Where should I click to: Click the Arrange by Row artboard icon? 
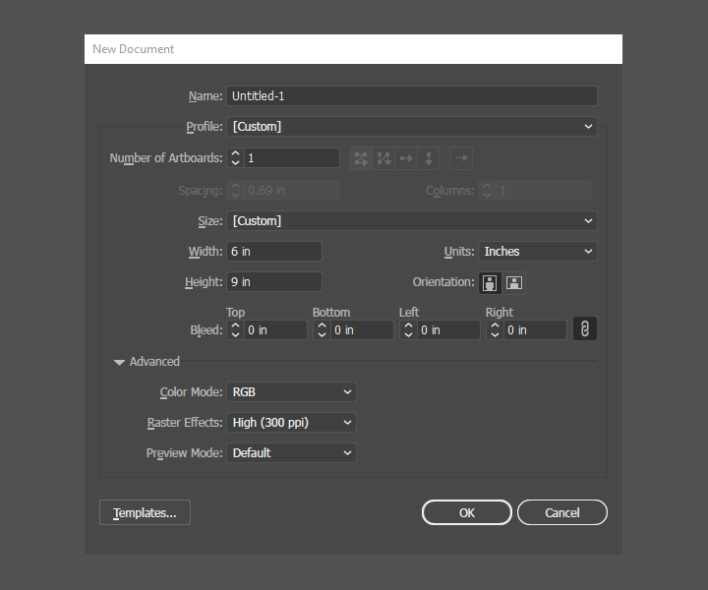click(405, 158)
